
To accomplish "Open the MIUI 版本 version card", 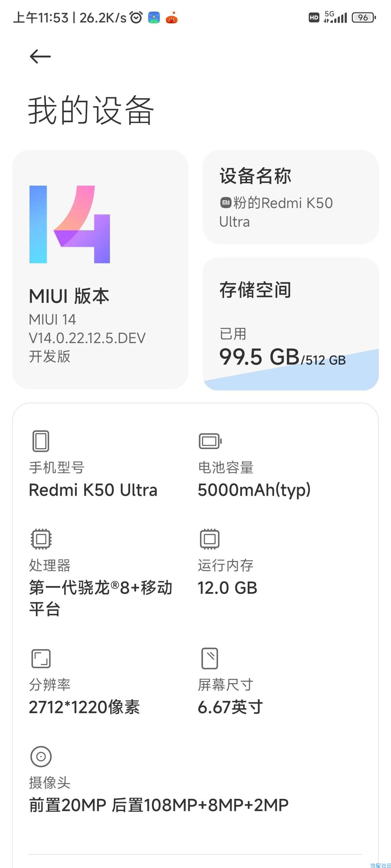I will (x=100, y=269).
